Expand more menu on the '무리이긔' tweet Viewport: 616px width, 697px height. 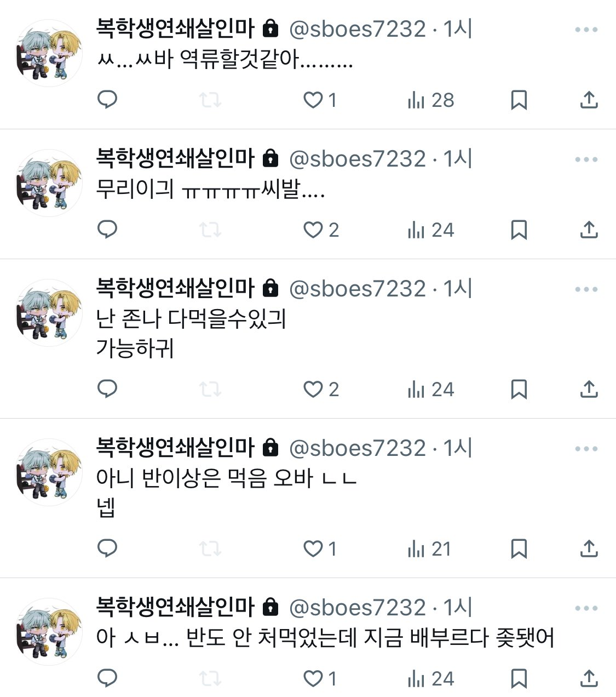586,159
